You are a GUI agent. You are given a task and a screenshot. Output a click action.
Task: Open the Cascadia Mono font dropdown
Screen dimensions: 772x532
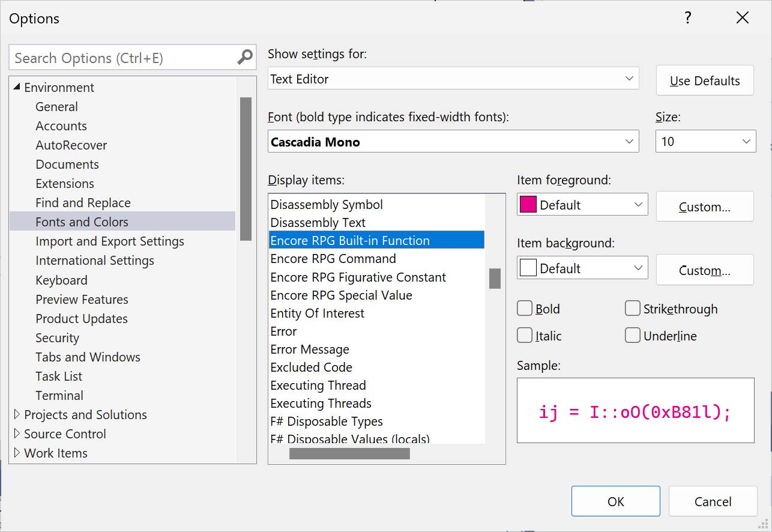453,142
